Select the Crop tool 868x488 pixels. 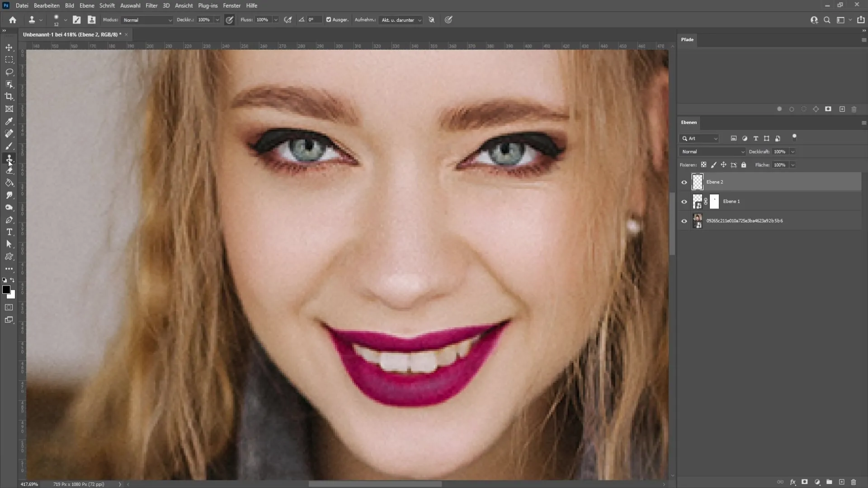tap(9, 96)
